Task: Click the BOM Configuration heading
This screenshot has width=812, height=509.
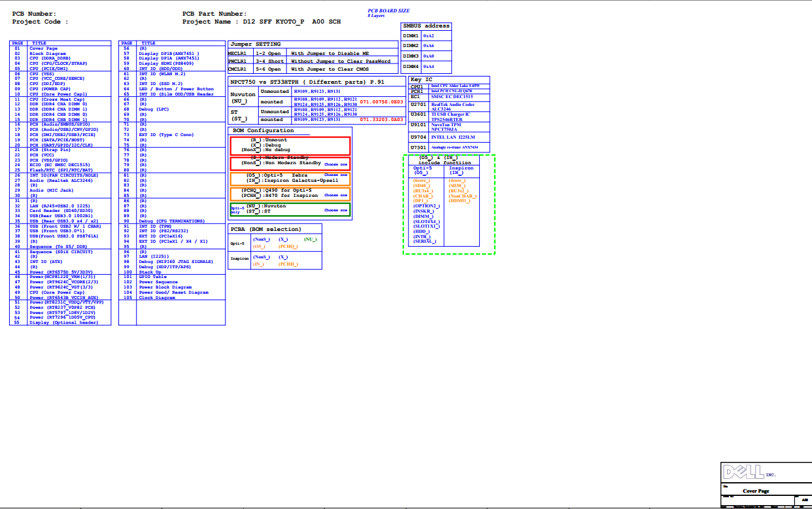Action: (263, 131)
